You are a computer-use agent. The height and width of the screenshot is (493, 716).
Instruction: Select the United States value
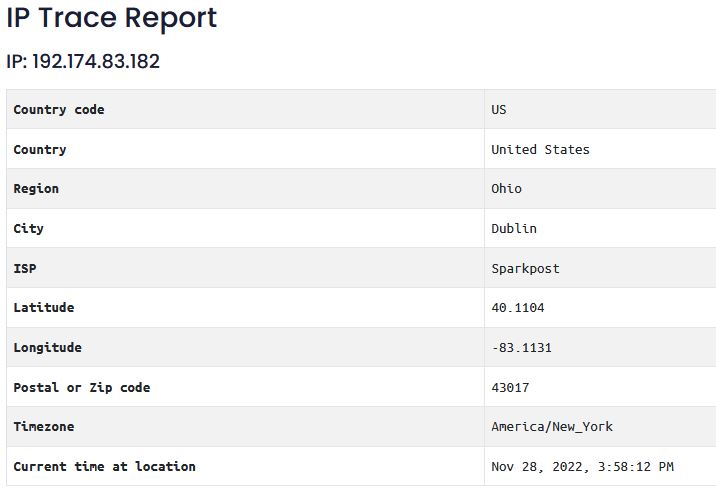(540, 149)
